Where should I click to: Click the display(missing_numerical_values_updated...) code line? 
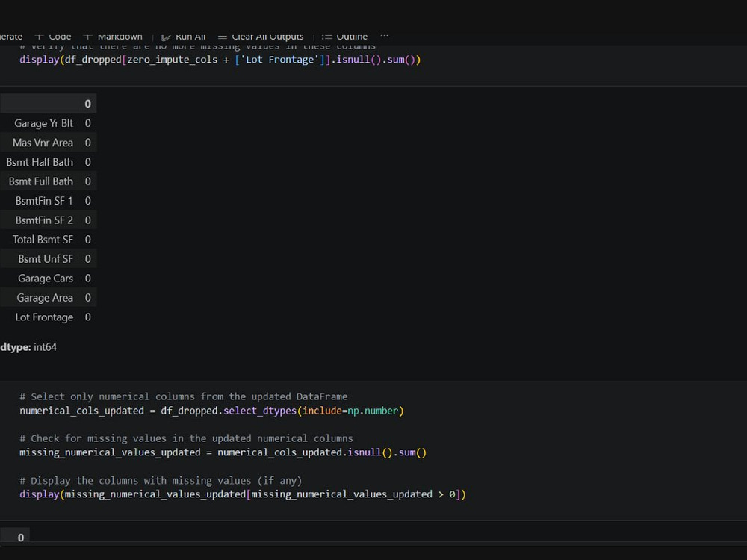point(243,494)
